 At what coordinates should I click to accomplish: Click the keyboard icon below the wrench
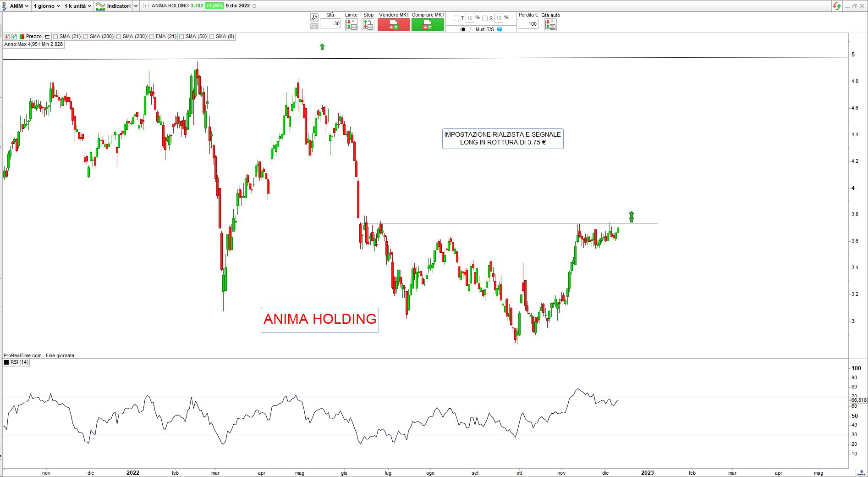pos(314,26)
